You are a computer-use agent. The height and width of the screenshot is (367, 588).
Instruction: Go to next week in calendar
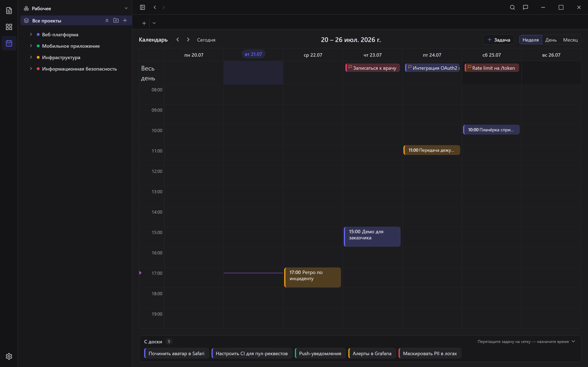188,40
